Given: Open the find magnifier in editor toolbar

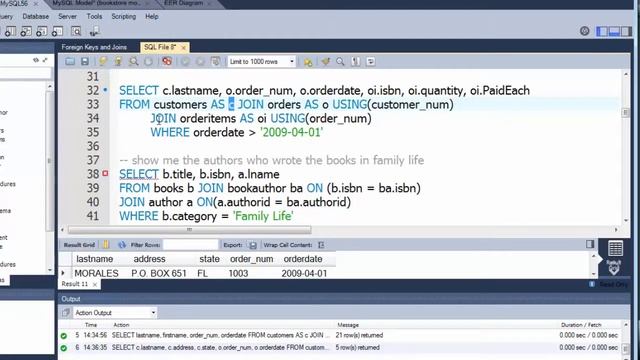Looking at the screenshot, I should (340, 62).
